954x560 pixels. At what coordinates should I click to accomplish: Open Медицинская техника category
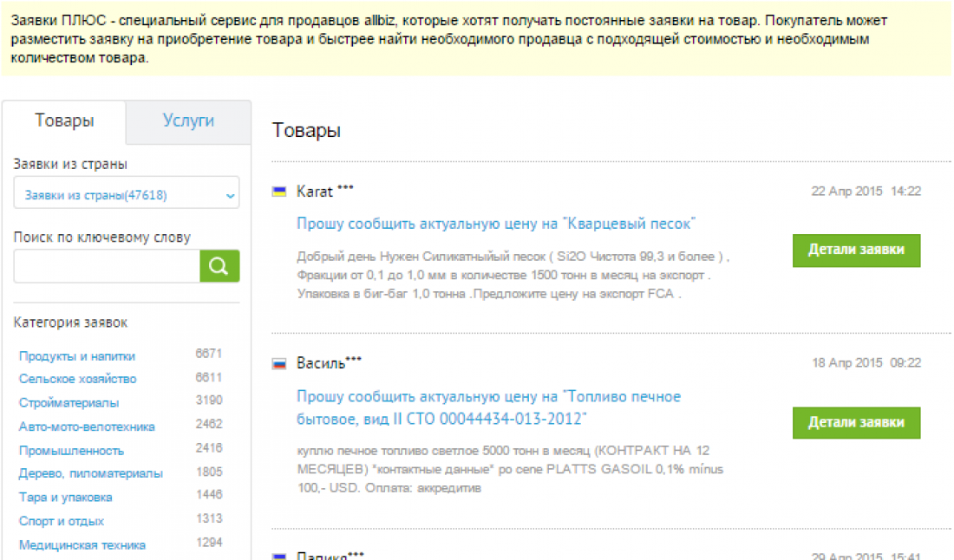(82, 545)
